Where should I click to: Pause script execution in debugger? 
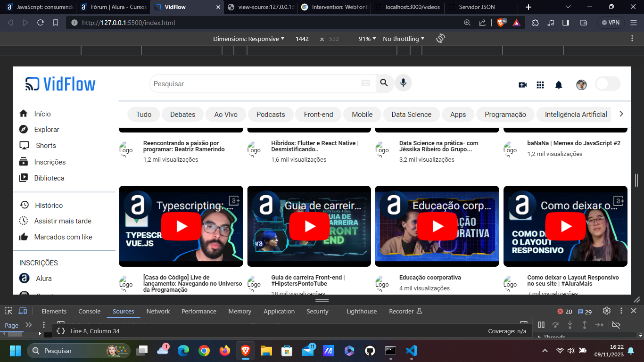tap(541, 325)
